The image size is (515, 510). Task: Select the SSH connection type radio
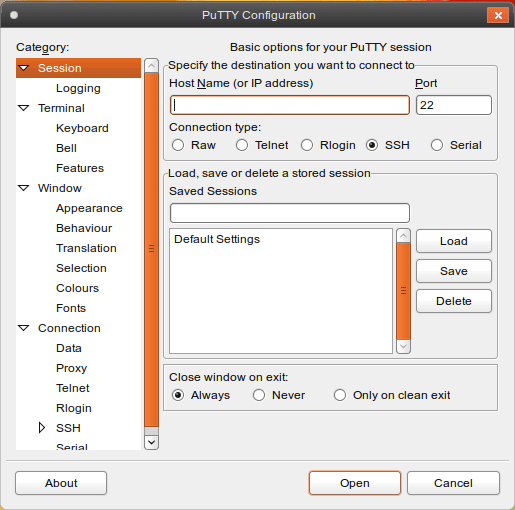[372, 145]
